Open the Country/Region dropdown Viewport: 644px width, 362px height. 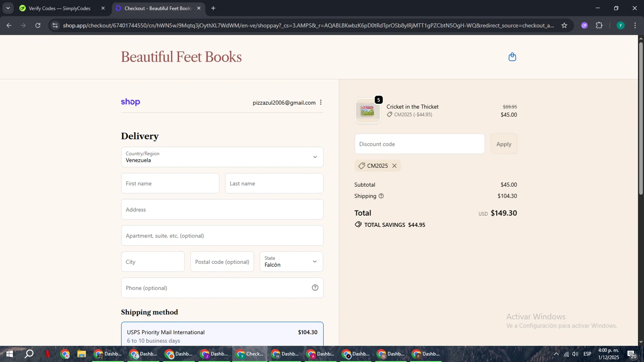click(222, 157)
